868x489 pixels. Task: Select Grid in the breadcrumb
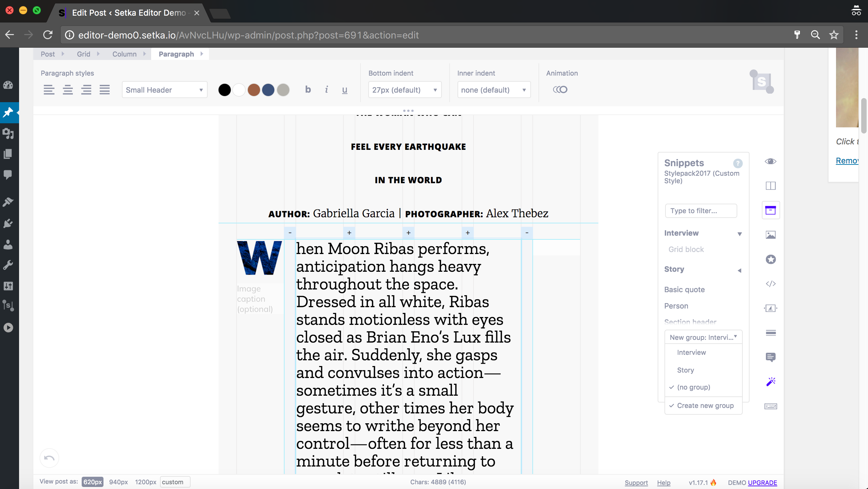(83, 54)
